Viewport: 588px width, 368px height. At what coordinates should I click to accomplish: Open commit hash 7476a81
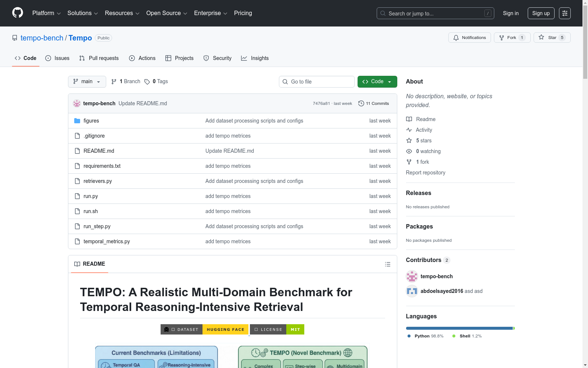click(x=321, y=103)
